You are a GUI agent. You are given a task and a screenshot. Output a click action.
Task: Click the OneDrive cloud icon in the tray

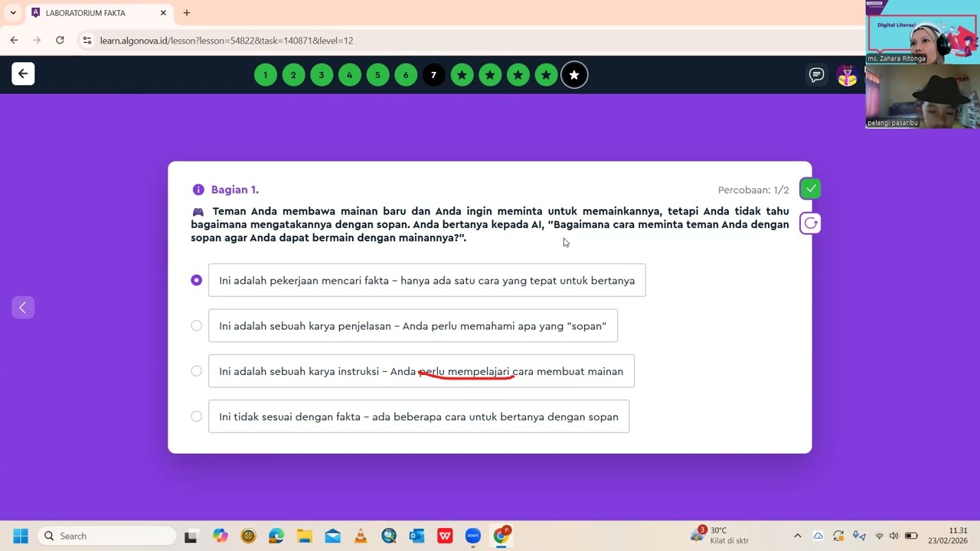click(x=818, y=536)
